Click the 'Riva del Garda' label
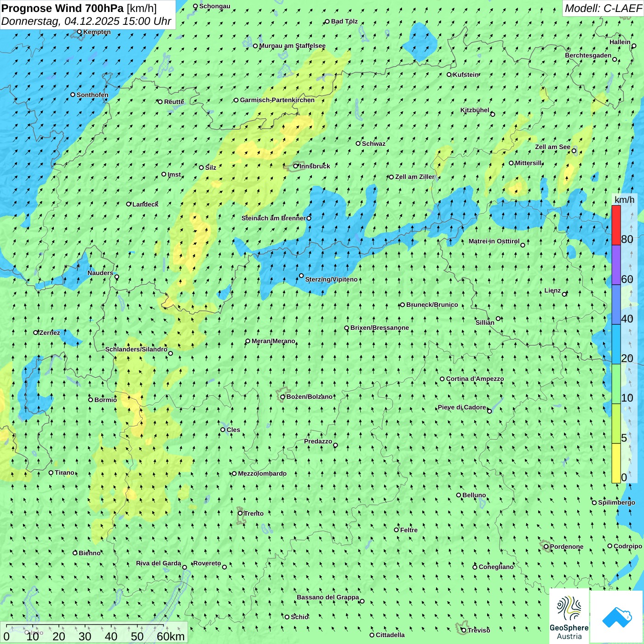644x644 pixels. click(x=159, y=563)
